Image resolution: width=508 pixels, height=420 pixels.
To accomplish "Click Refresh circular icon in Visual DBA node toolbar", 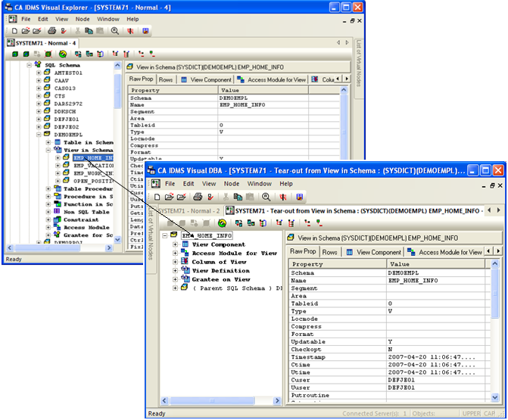I will 222,223.
